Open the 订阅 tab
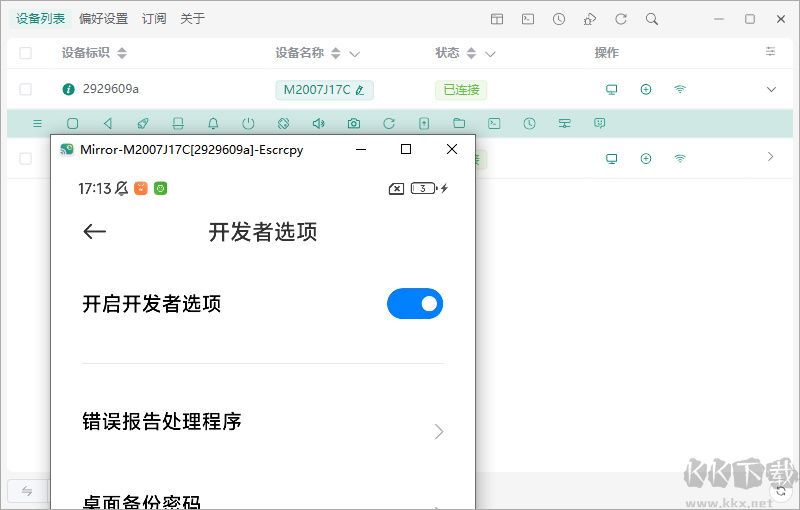Screen dimensions: 800x510 point(154,19)
